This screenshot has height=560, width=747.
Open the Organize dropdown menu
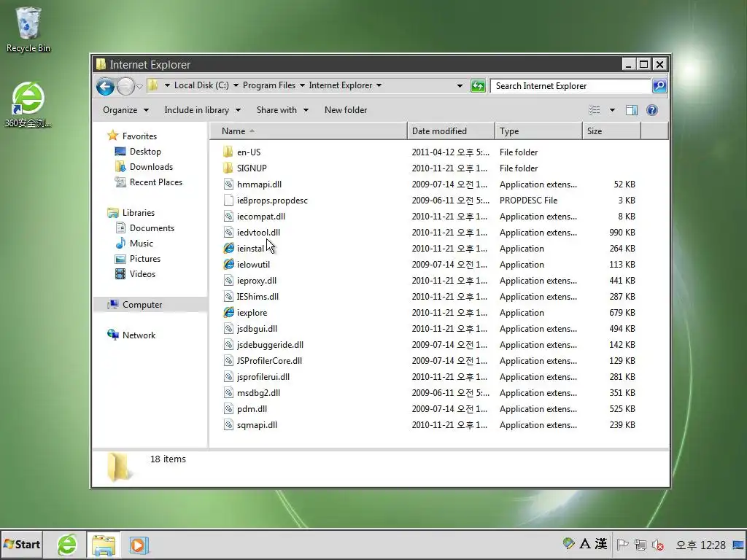pyautogui.click(x=125, y=110)
